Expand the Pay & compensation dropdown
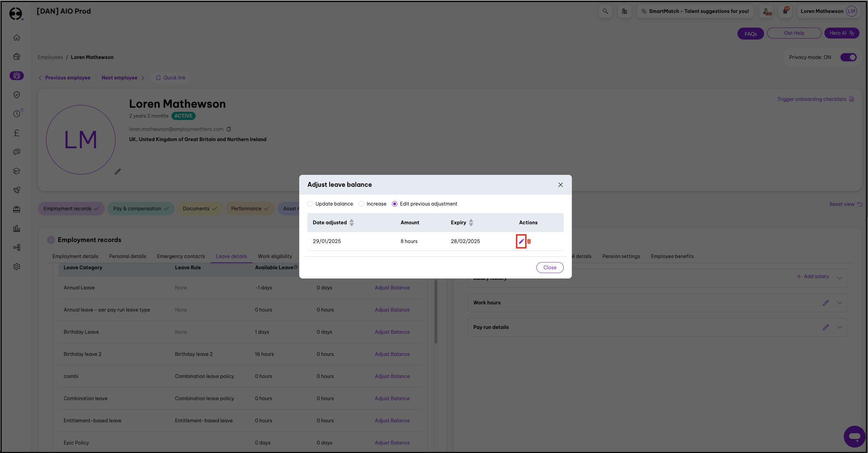Viewport: 868px width, 453px height. coord(141,209)
